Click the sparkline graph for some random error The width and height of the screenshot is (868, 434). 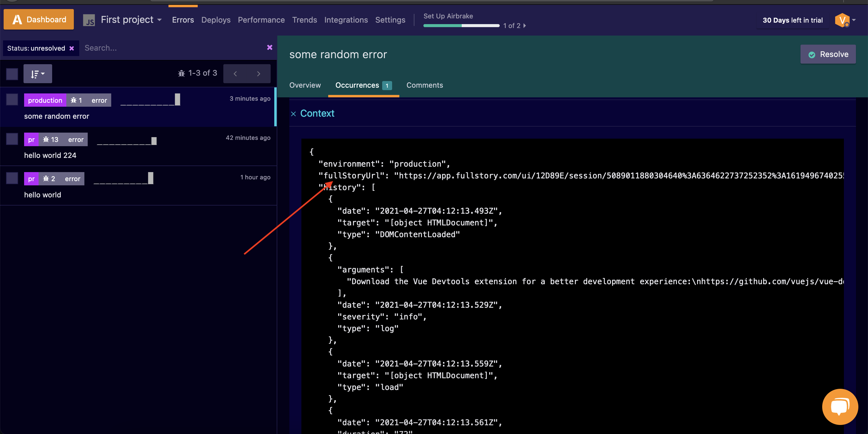(x=150, y=100)
